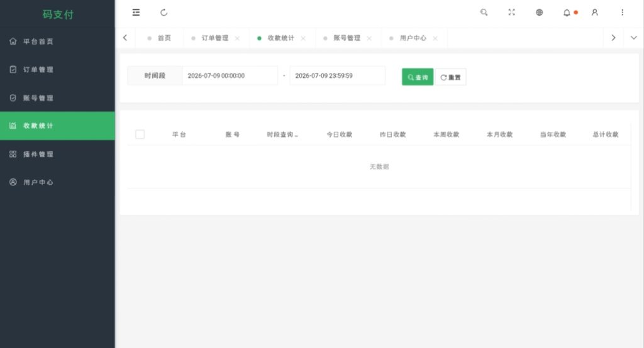The image size is (644, 348).
Task: Open 插件管理 in the sidebar menu
Action: [x=57, y=154]
